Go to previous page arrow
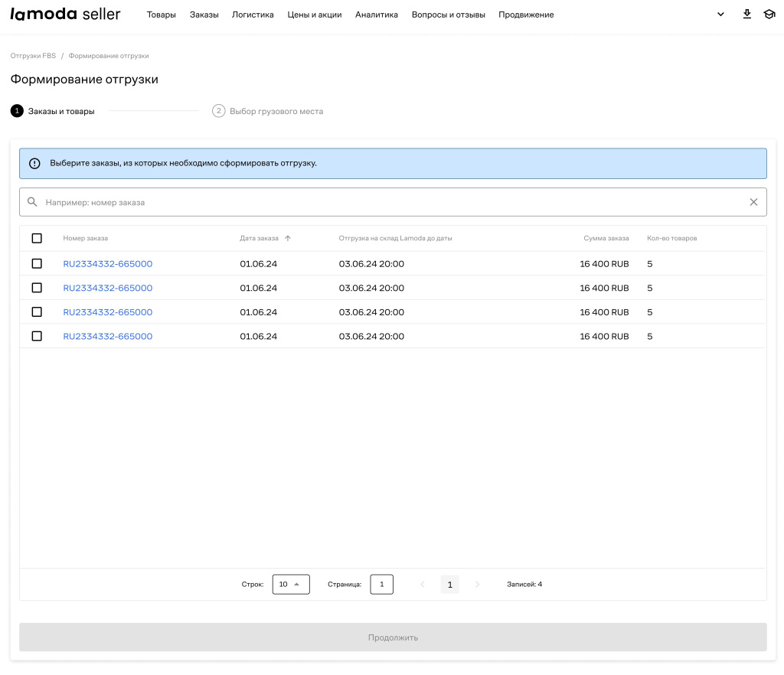The image size is (784, 675). [x=422, y=585]
